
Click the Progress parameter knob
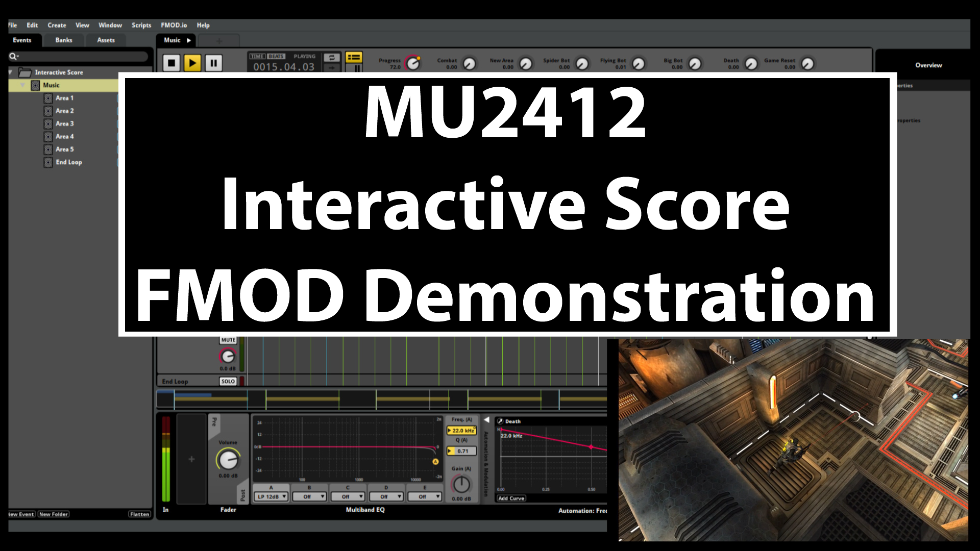[412, 63]
